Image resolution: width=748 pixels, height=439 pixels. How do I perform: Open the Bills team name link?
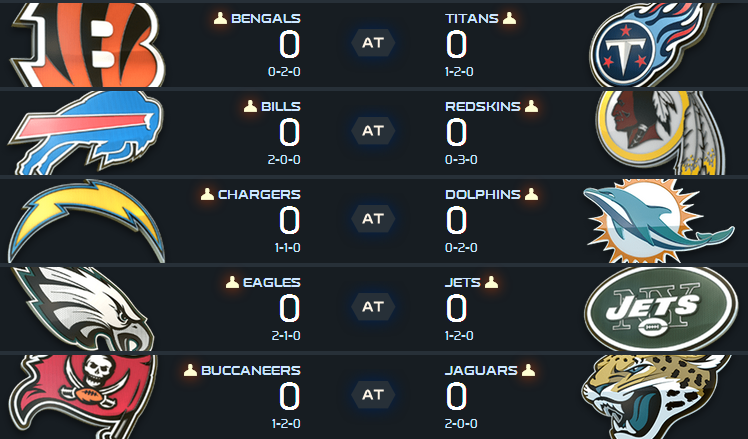coord(281,106)
